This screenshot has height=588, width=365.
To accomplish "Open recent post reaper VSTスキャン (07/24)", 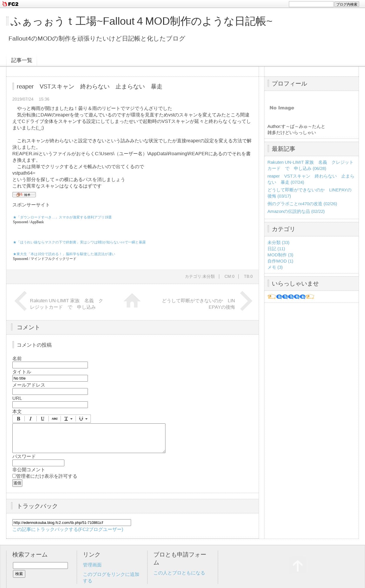I will click(x=311, y=179).
